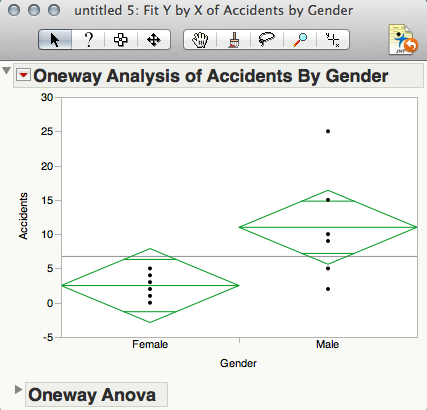Zoom the window with the third title-bar button
The height and width of the screenshot is (410, 427).
point(54,10)
